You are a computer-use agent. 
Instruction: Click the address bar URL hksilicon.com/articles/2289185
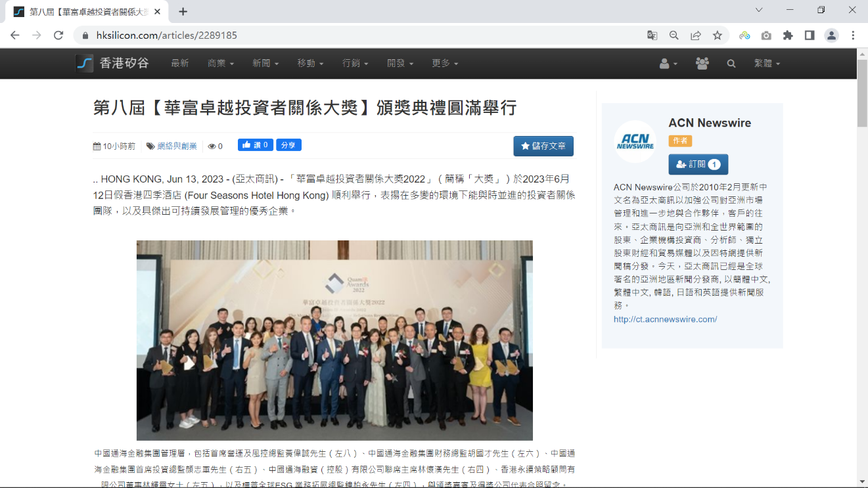[x=167, y=35]
